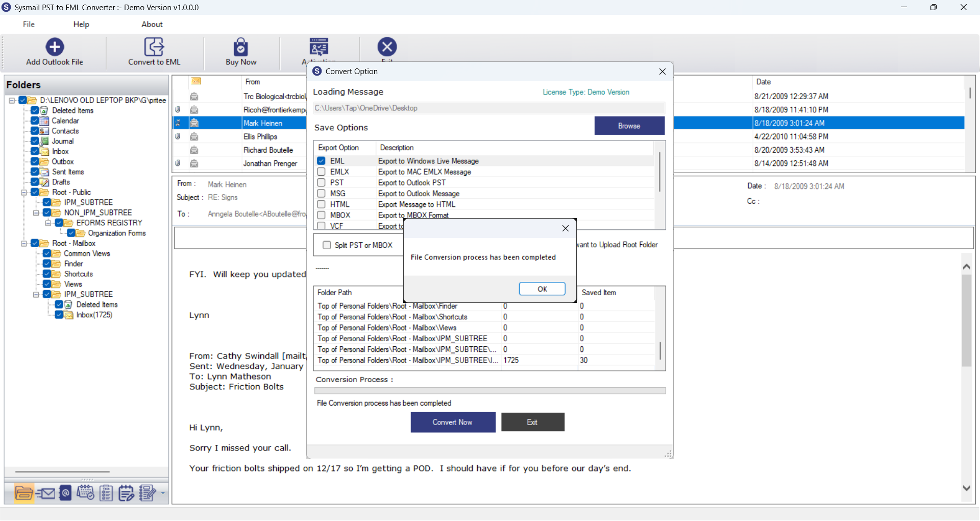This screenshot has width=980, height=521.
Task: Click OK in the conversion completed message
Action: tap(542, 289)
